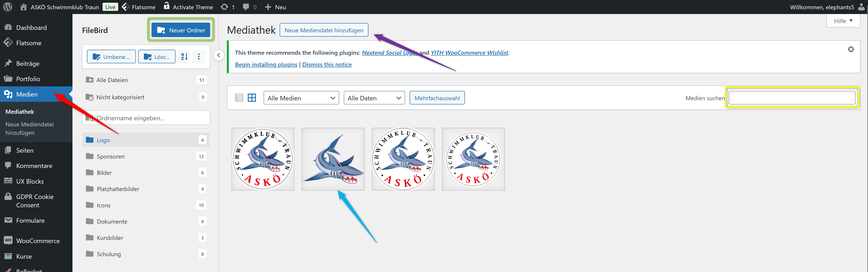Open Alle Medien filter dropdown
The height and width of the screenshot is (272, 868).
(x=301, y=98)
